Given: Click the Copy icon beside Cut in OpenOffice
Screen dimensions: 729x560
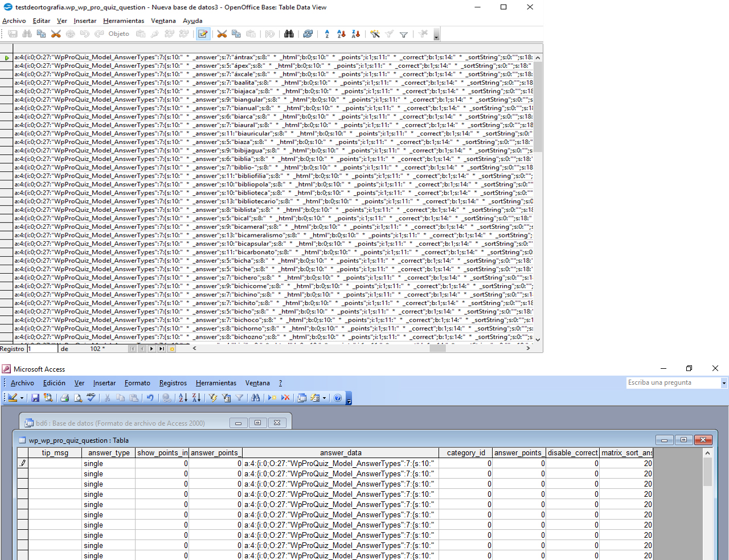Looking at the screenshot, I should click(236, 34).
